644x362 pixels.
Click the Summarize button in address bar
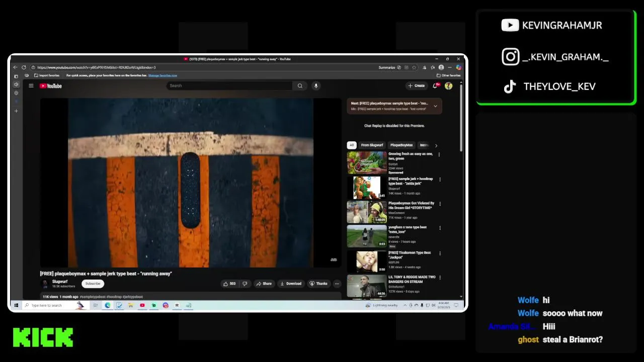click(x=390, y=67)
